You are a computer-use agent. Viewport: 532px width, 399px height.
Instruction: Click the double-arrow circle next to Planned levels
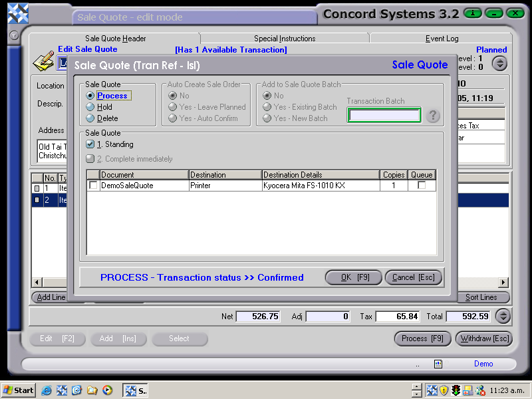(x=499, y=63)
